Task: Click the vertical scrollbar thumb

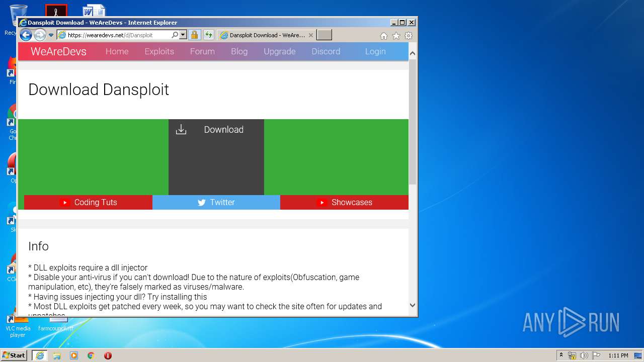Action: pyautogui.click(x=413, y=122)
